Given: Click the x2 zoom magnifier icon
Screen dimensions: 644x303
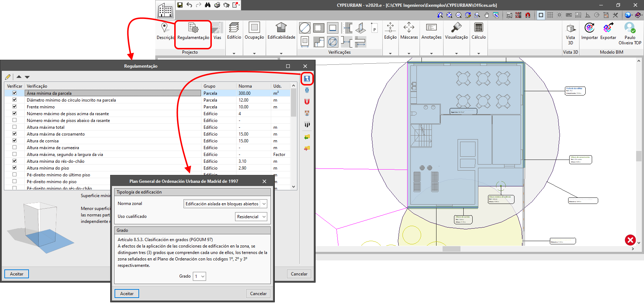Looking at the screenshot, I should point(459,15).
